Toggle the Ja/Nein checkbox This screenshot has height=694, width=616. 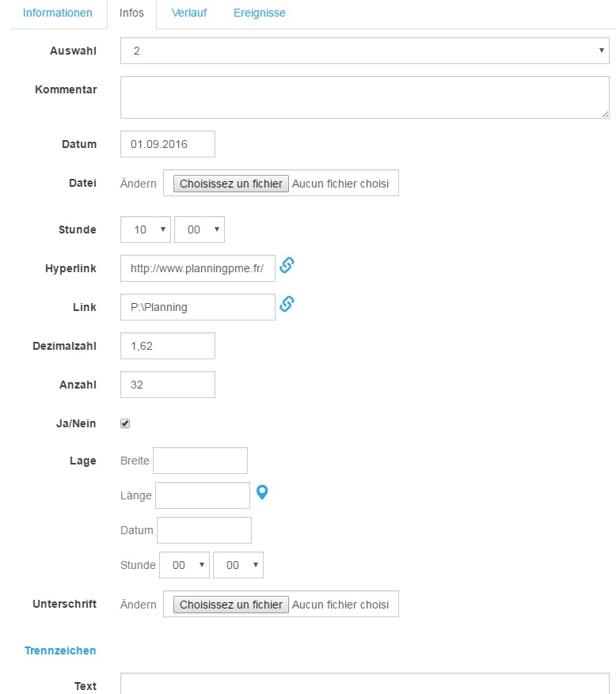point(125,423)
